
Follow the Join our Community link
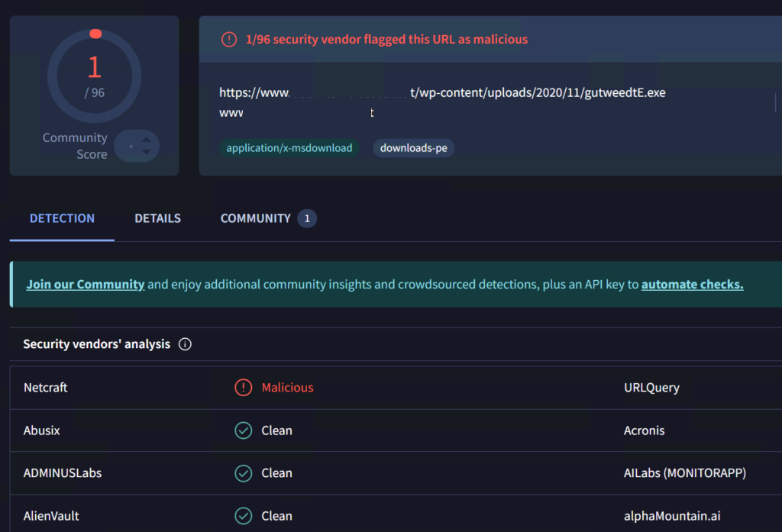(x=86, y=285)
